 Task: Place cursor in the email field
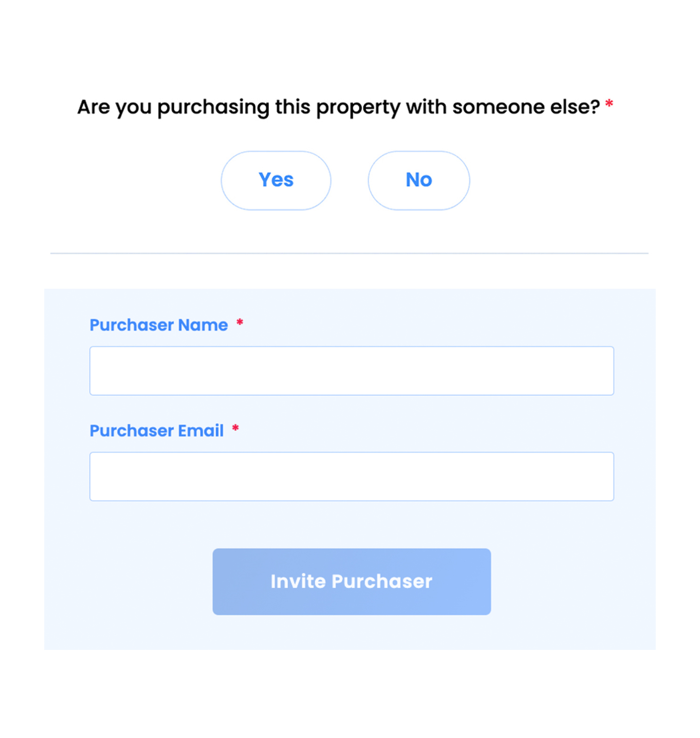(351, 476)
